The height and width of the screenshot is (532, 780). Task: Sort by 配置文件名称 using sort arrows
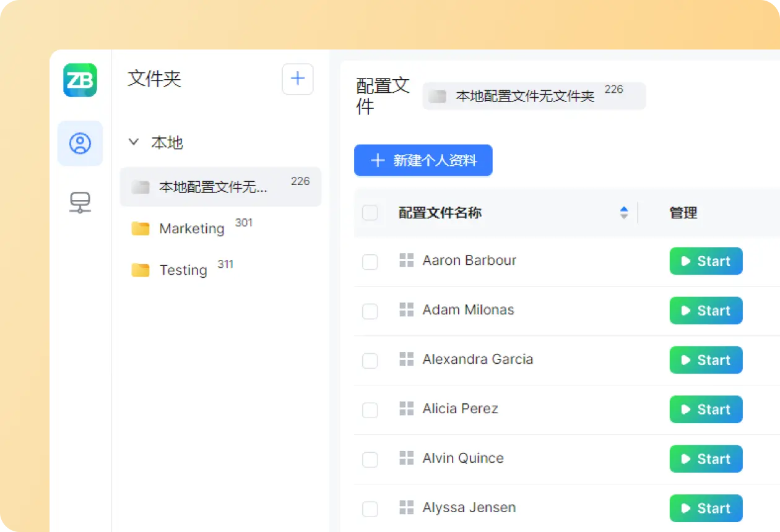623,213
